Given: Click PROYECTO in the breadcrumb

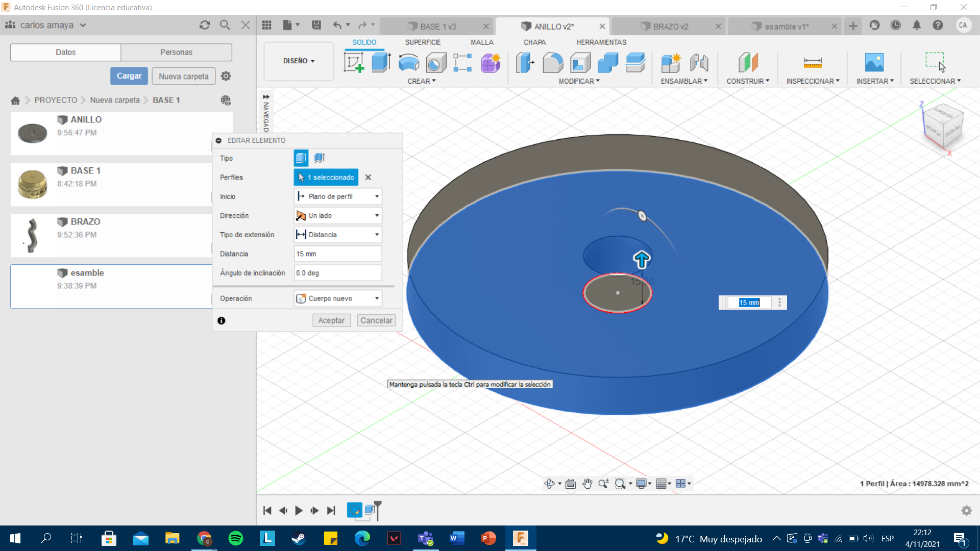Looking at the screenshot, I should 56,100.
